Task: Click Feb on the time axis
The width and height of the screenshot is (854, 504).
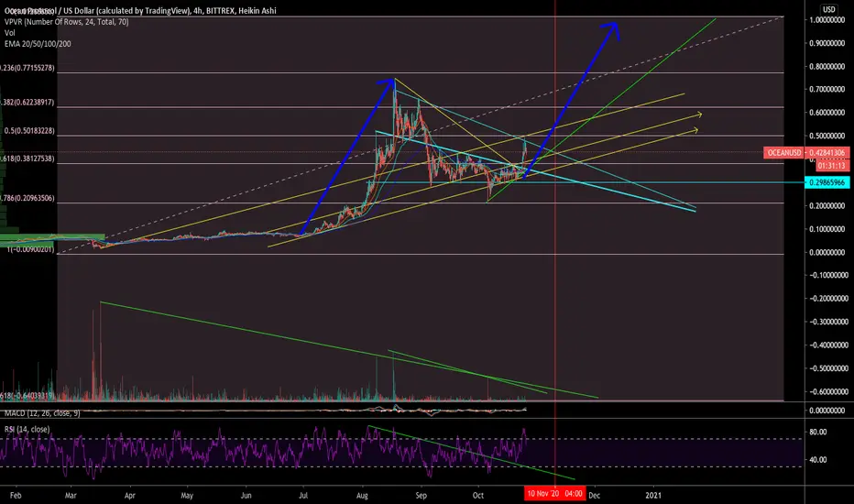Action: click(16, 496)
